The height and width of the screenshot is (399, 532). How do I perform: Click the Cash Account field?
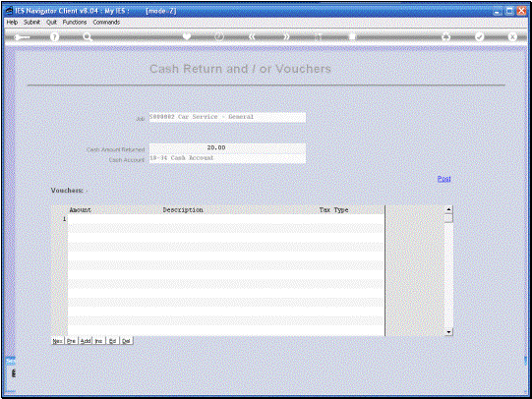[x=227, y=158]
